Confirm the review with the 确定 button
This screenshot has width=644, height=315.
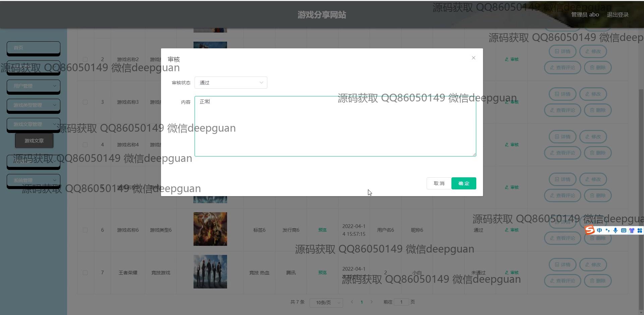464,183
